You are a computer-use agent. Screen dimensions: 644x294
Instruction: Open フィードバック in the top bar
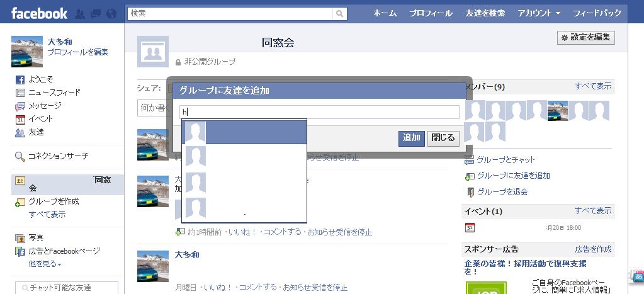click(597, 13)
